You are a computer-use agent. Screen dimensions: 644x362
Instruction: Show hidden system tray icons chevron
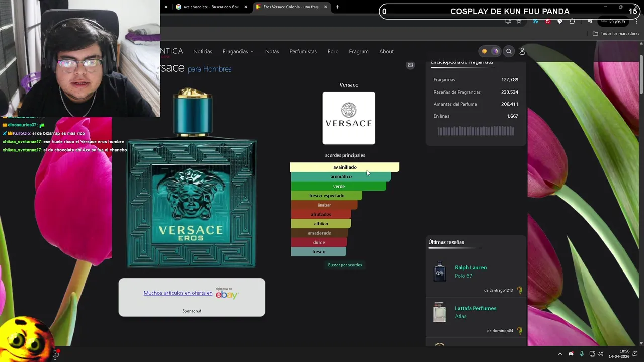[x=560, y=354]
